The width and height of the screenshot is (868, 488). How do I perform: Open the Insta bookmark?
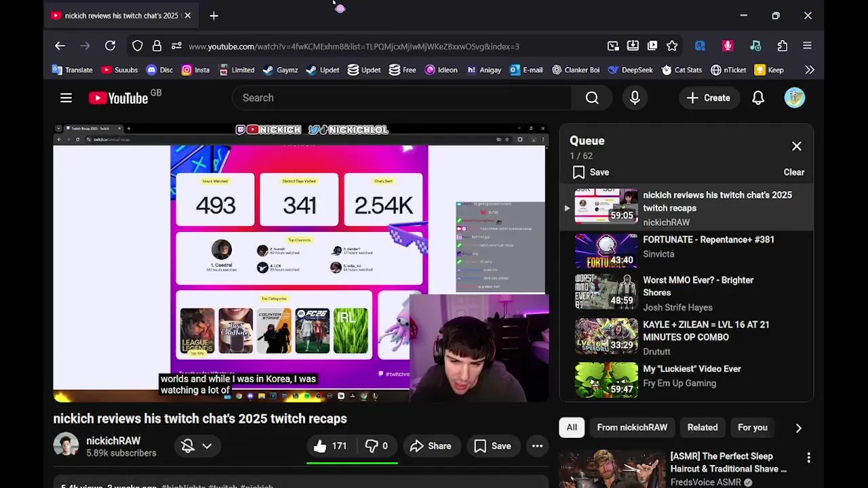195,70
